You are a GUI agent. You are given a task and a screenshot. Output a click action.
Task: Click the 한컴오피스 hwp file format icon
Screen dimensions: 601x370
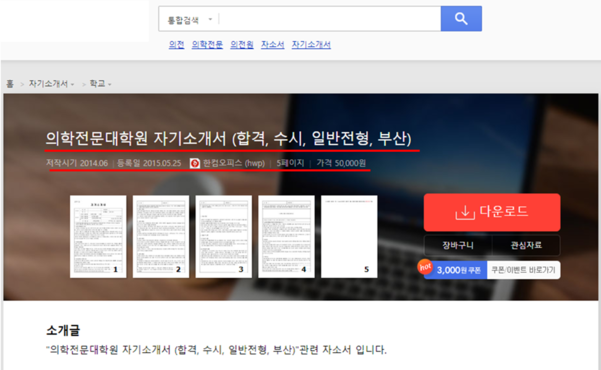click(x=195, y=163)
